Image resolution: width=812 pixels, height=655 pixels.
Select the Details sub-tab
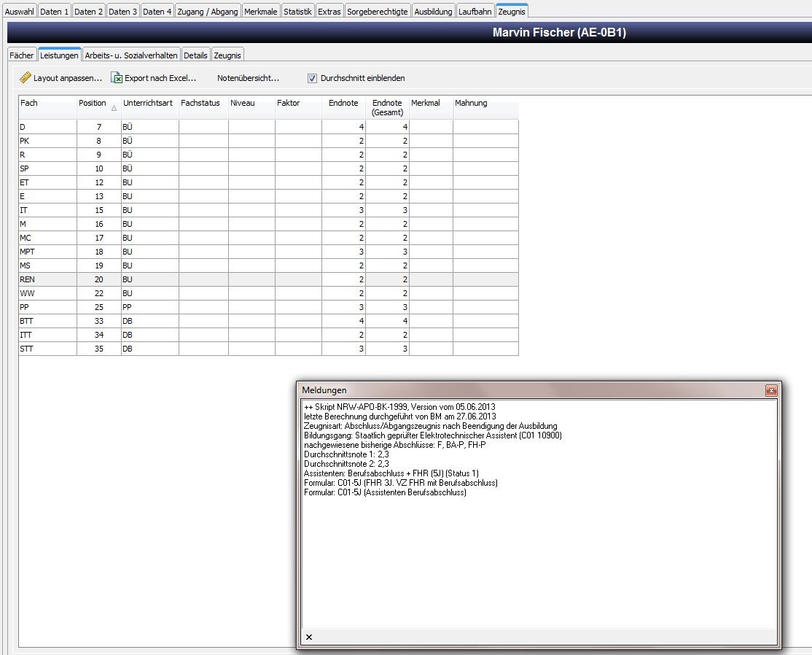[x=195, y=55]
